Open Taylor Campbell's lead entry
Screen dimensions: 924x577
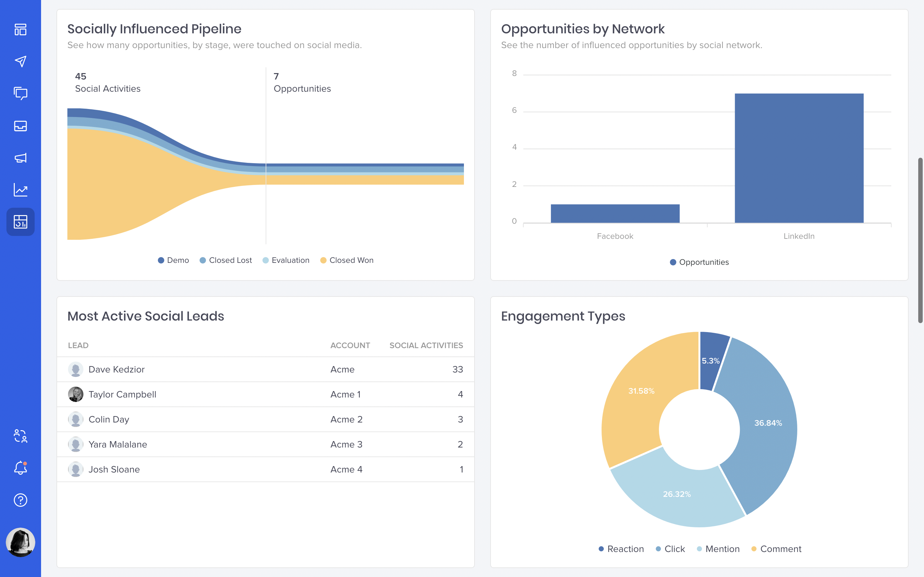tap(122, 394)
